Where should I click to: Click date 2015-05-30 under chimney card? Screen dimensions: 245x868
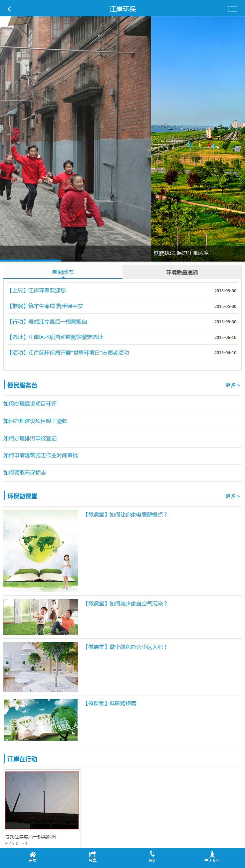pyautogui.click(x=16, y=843)
